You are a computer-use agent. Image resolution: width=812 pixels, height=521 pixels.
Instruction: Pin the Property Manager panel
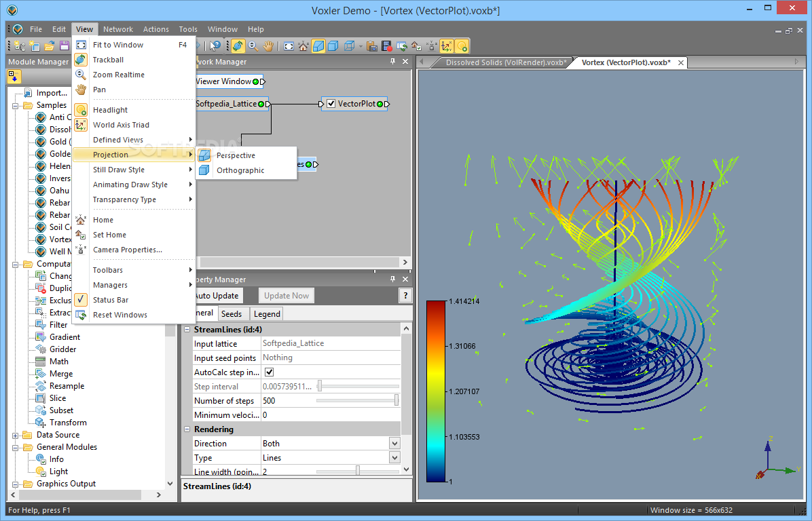[392, 279]
